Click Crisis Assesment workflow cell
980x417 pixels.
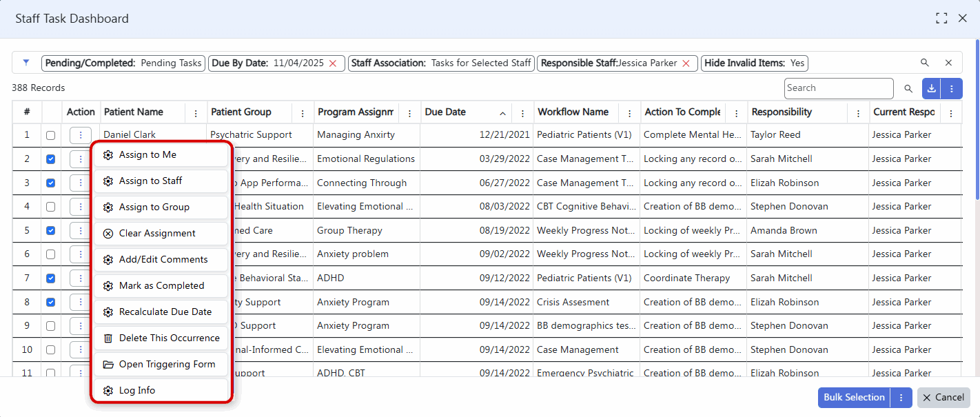(573, 303)
